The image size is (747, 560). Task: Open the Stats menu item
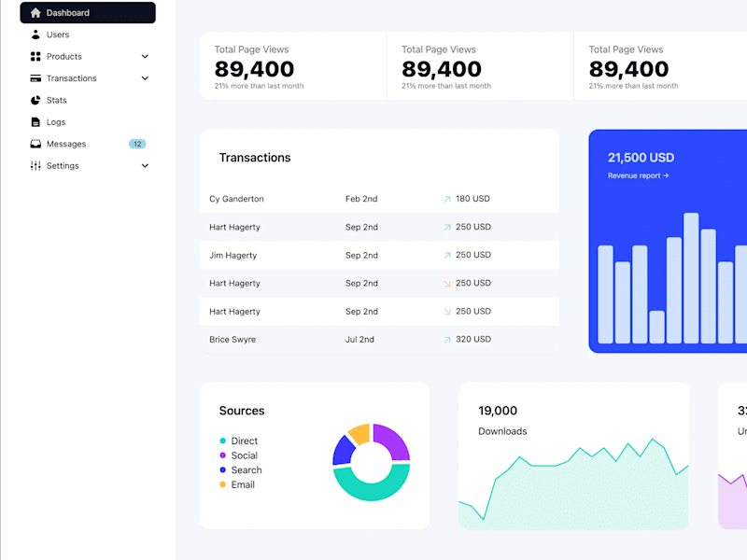(88, 100)
